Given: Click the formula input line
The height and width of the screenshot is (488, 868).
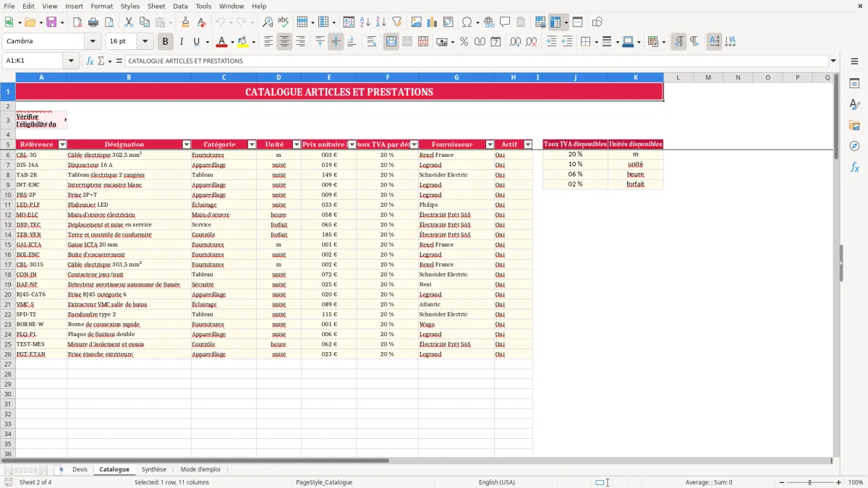Looking at the screenshot, I should [476, 61].
